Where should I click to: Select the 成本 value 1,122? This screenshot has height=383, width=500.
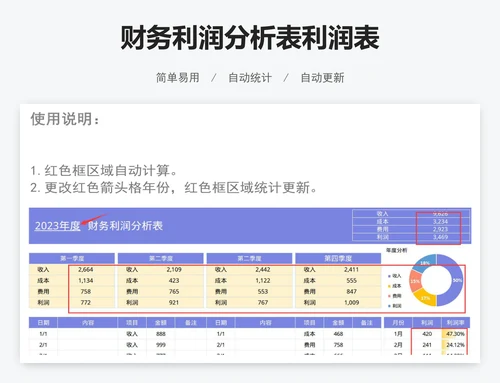coord(263,281)
